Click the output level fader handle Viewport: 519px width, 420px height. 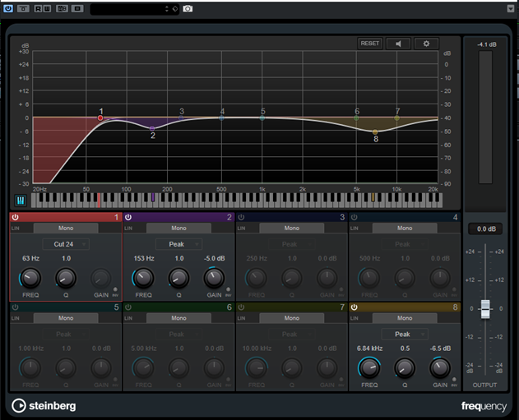click(x=485, y=309)
